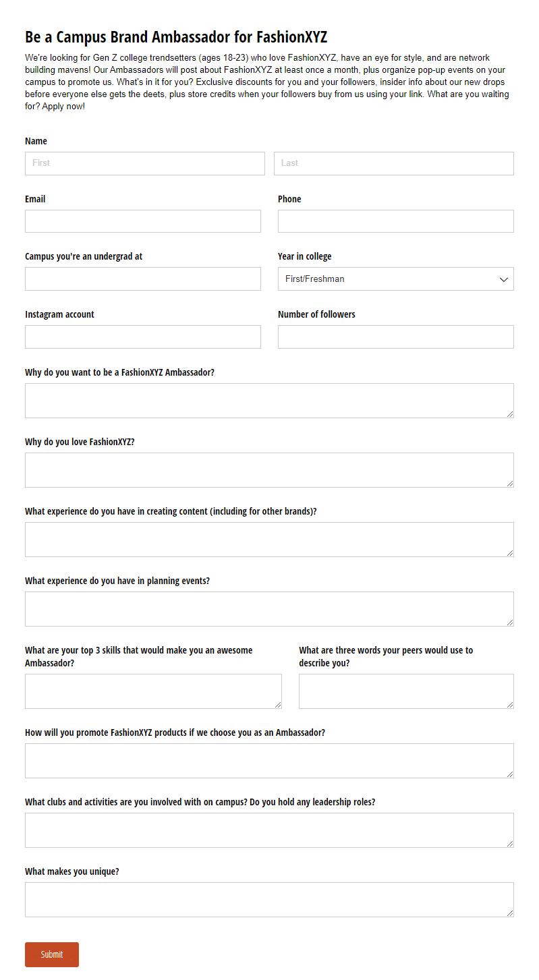Screen dimensions: 539x980
Task: Click the content creation experience text area
Action: tap(269, 540)
